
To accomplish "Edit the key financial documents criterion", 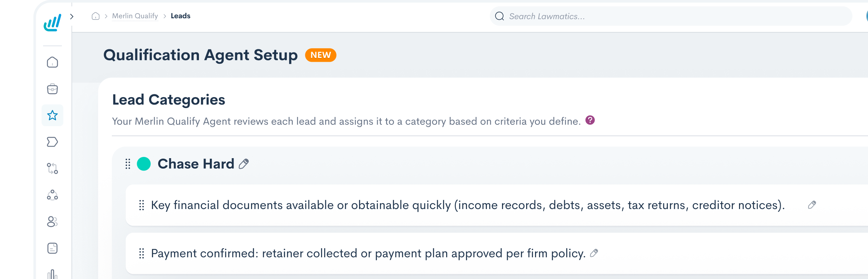I will (812, 205).
